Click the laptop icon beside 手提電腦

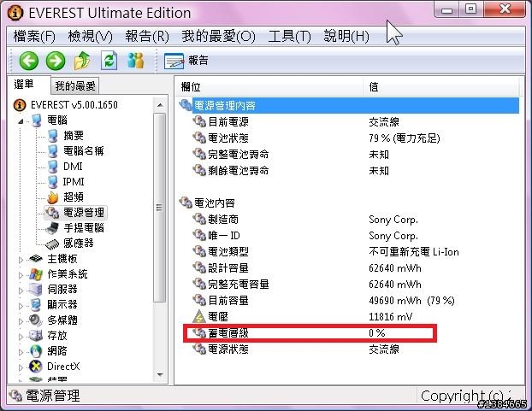coord(52,227)
